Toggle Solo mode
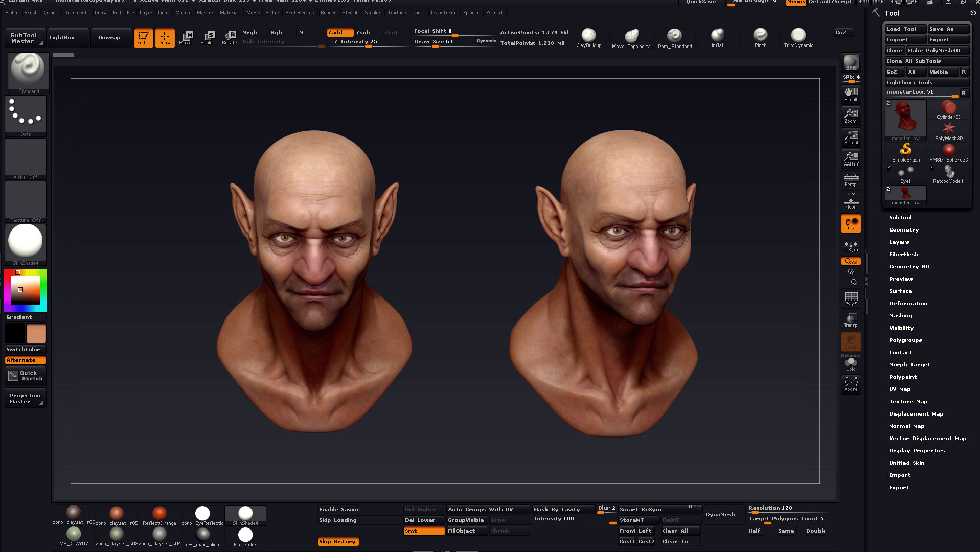The image size is (980, 552). click(851, 364)
